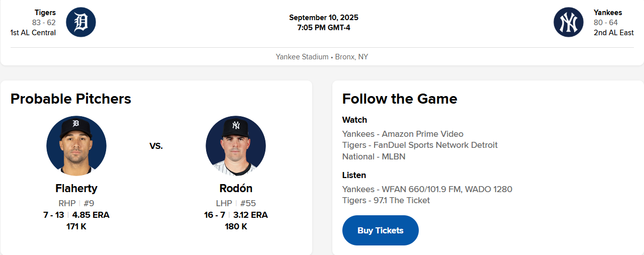Open Flaherty's player headshot
Viewport: 644px width, 255px height.
click(x=76, y=146)
